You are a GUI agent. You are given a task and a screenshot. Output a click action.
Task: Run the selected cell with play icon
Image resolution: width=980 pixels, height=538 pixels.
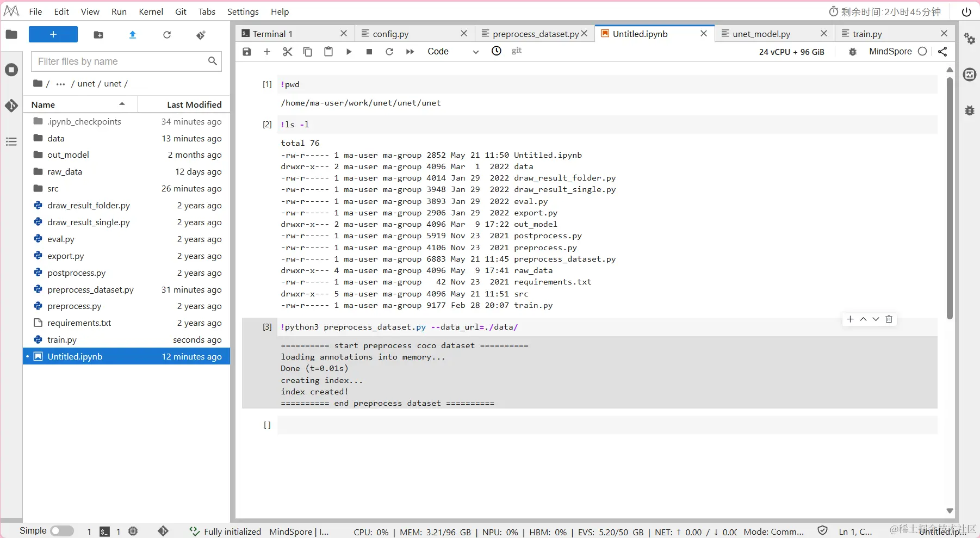(x=349, y=52)
